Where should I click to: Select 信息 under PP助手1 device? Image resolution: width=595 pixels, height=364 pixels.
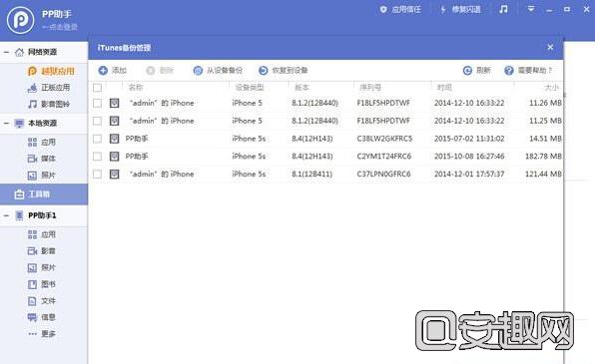click(42, 317)
